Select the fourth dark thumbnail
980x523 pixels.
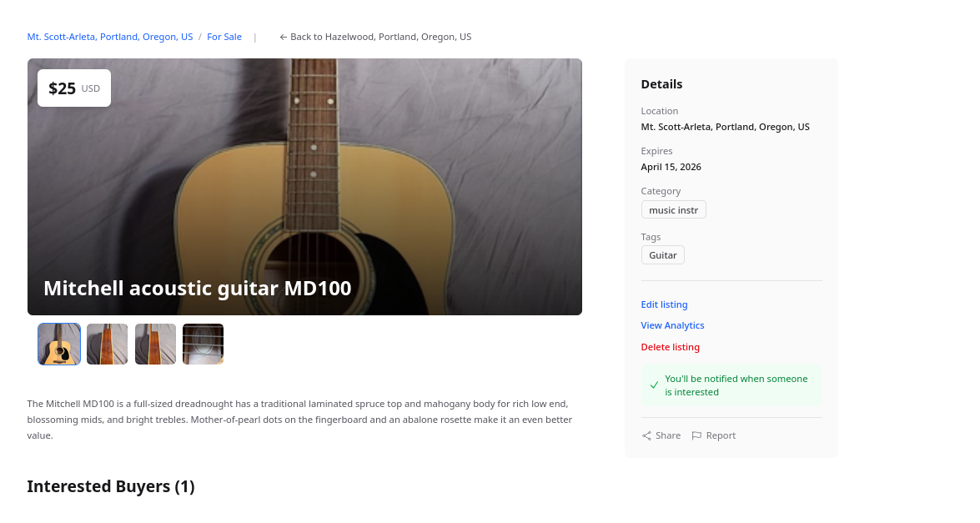click(203, 344)
